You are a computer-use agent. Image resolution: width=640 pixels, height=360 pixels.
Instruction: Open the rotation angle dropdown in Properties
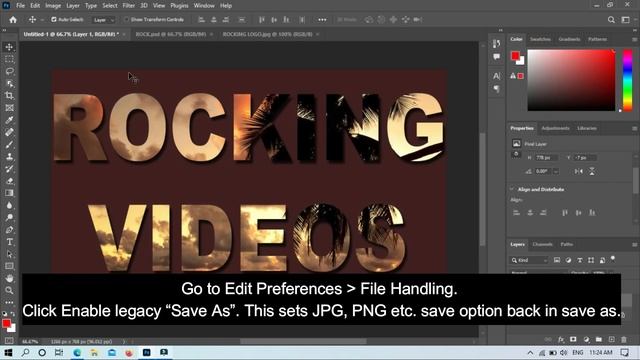556,171
